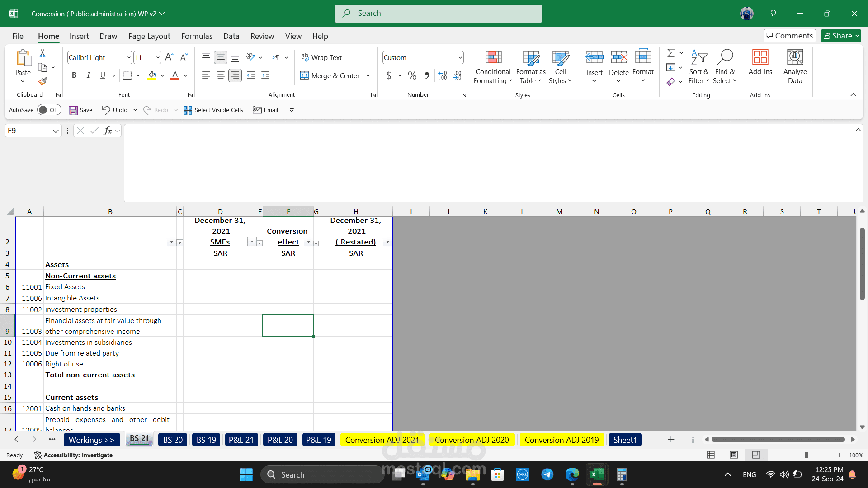Open the Insert ribbon tab
Image resolution: width=868 pixels, height=488 pixels.
point(79,36)
